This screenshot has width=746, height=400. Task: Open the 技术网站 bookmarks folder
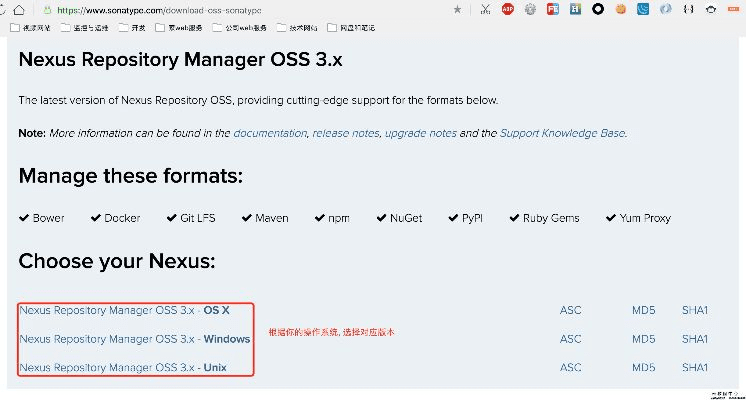coord(297,28)
